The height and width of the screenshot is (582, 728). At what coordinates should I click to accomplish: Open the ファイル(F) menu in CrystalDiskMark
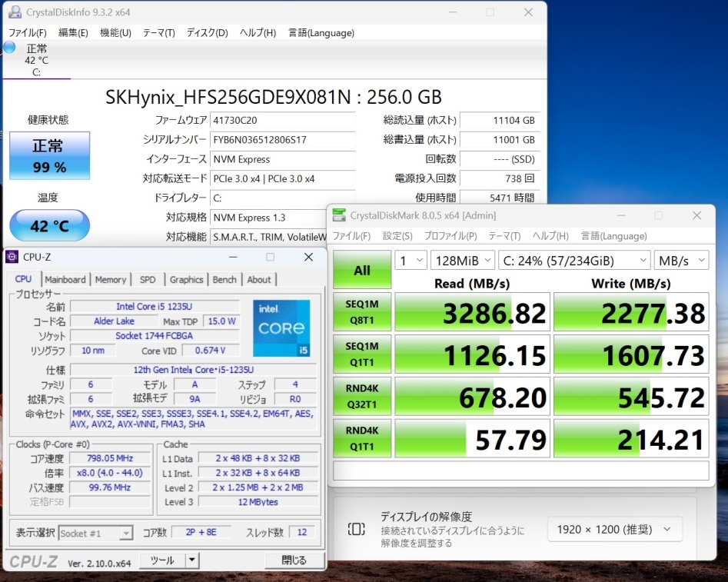[x=351, y=236]
